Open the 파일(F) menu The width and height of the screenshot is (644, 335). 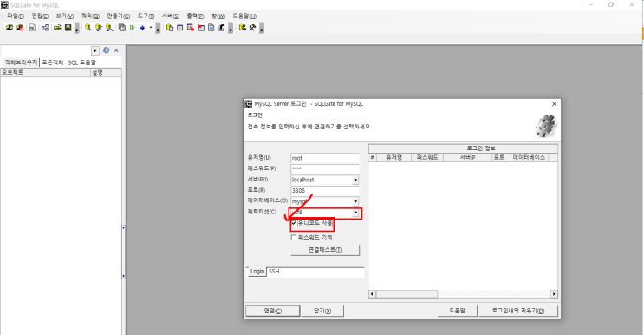pyautogui.click(x=16, y=16)
